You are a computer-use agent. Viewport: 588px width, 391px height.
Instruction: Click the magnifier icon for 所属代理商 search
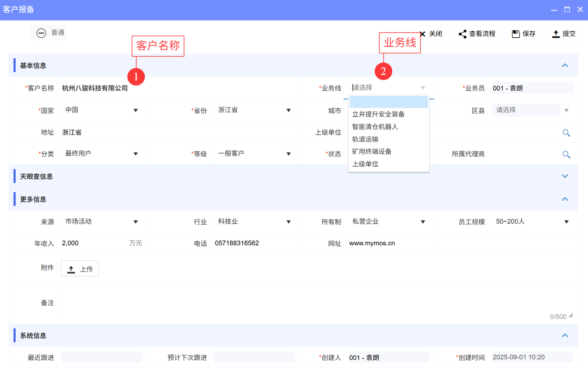pyautogui.click(x=566, y=154)
